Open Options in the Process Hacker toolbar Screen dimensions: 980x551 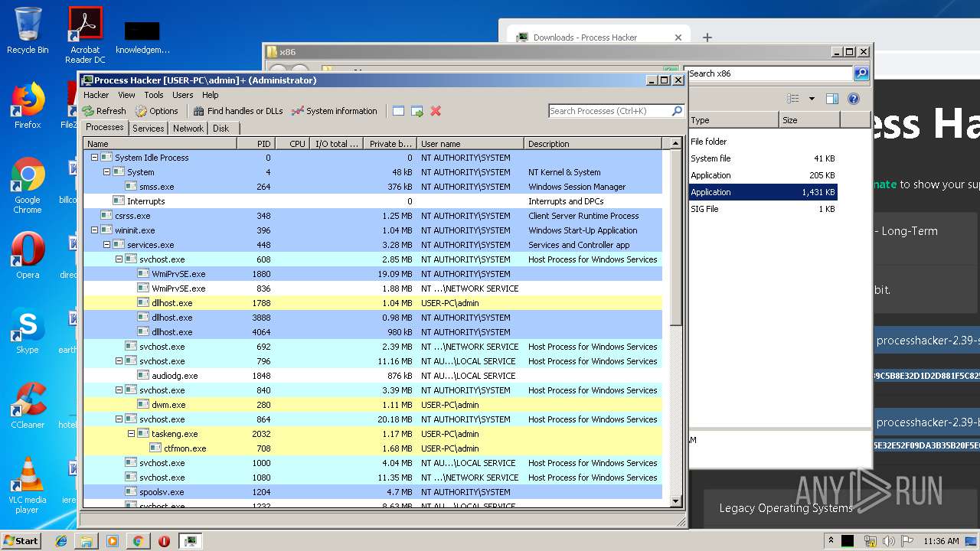tap(156, 111)
